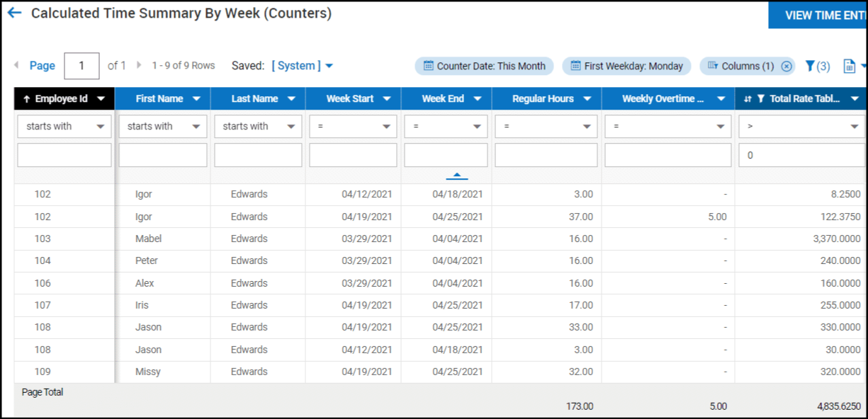This screenshot has width=868, height=419.
Task: Click the Total Rate Table sort icon
Action: 748,99
